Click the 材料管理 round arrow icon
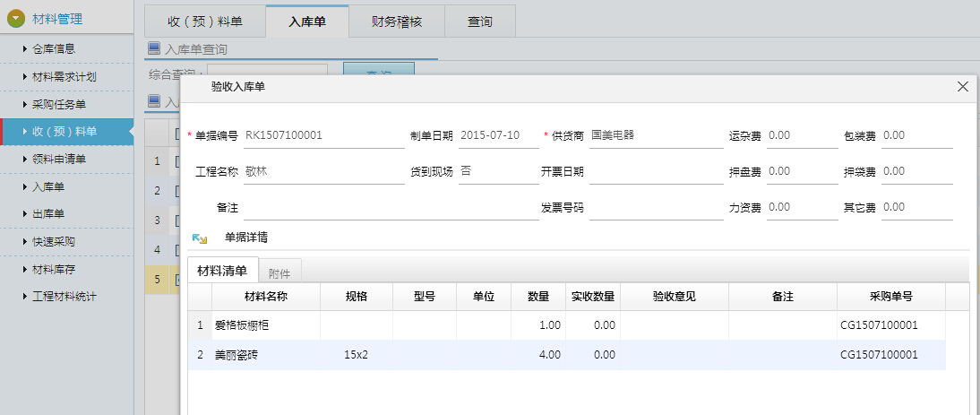 [x=15, y=18]
